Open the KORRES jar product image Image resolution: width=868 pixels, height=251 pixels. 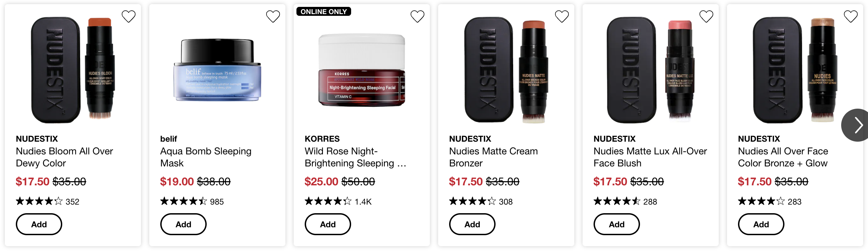point(362,70)
